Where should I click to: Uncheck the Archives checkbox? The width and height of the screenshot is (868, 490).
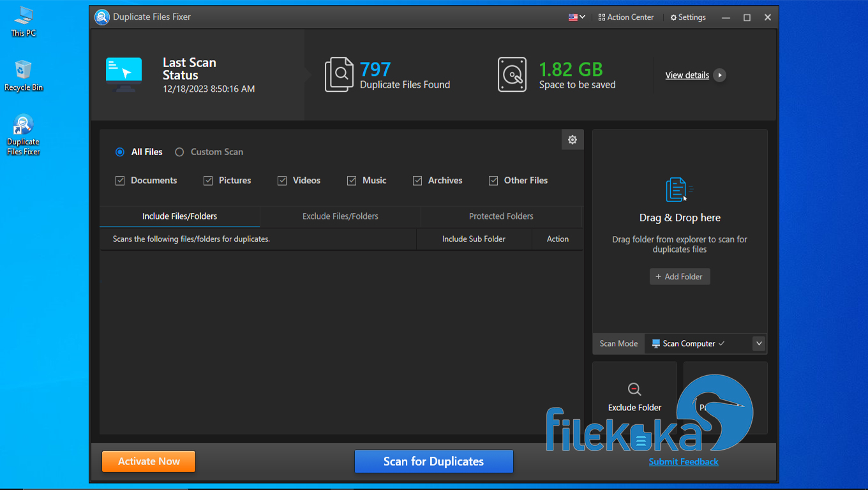(x=417, y=181)
